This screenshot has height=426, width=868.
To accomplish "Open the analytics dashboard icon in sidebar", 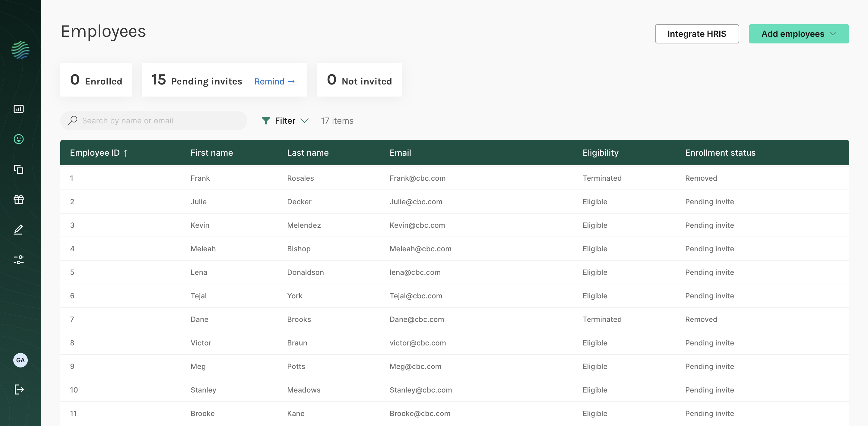I will (x=18, y=109).
